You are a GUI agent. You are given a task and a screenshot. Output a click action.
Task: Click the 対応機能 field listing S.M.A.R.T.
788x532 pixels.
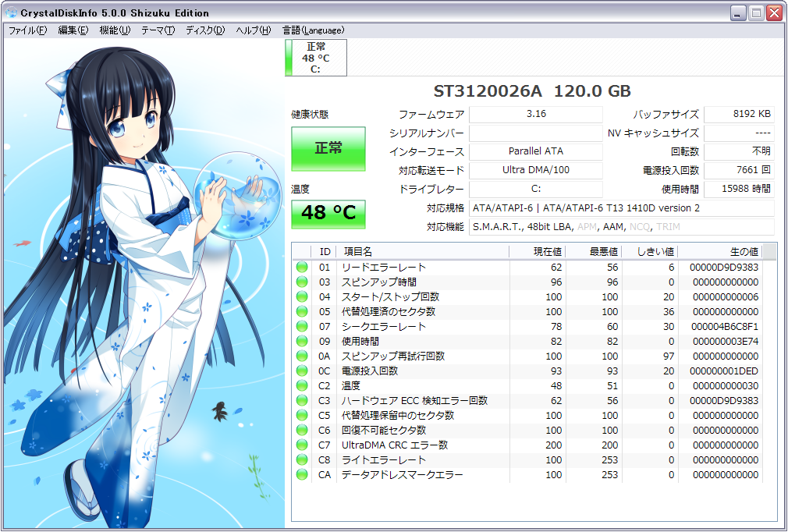click(622, 227)
